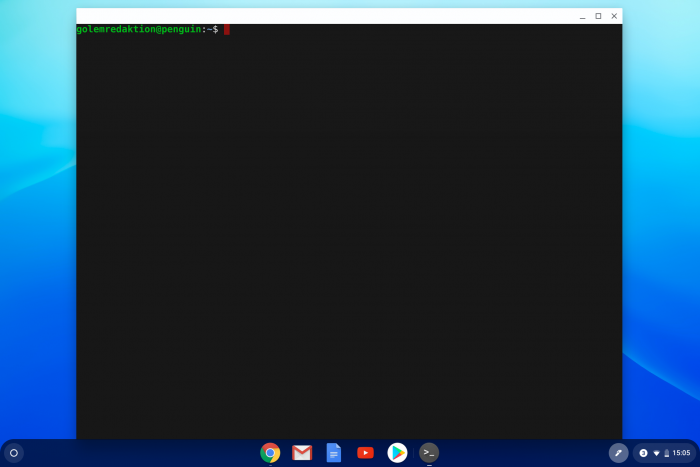This screenshot has width=700, height=467.
Task: Launch Gmail from the shelf
Action: click(302, 453)
